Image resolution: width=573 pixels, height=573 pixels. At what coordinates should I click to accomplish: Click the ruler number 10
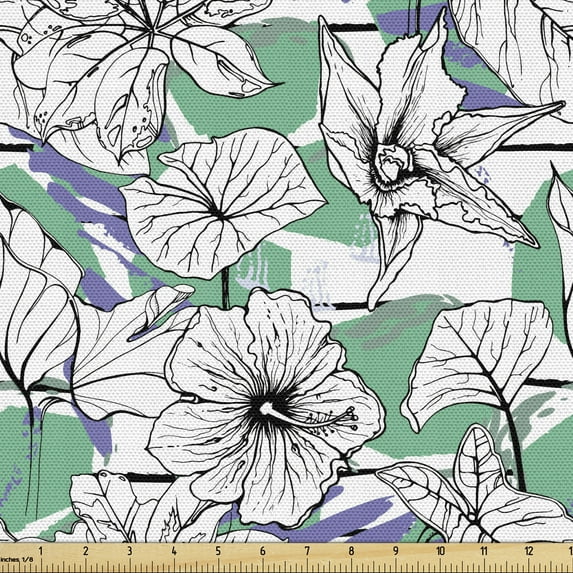[440, 551]
